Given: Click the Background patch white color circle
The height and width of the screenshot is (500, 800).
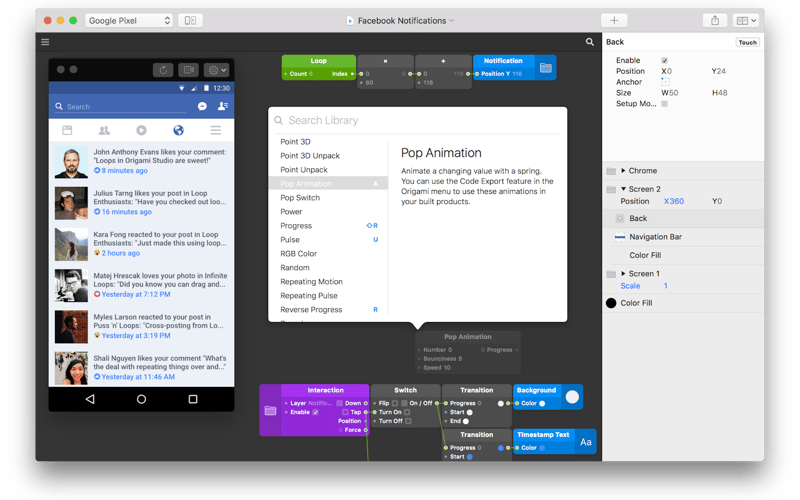Looking at the screenshot, I should pos(572,397).
